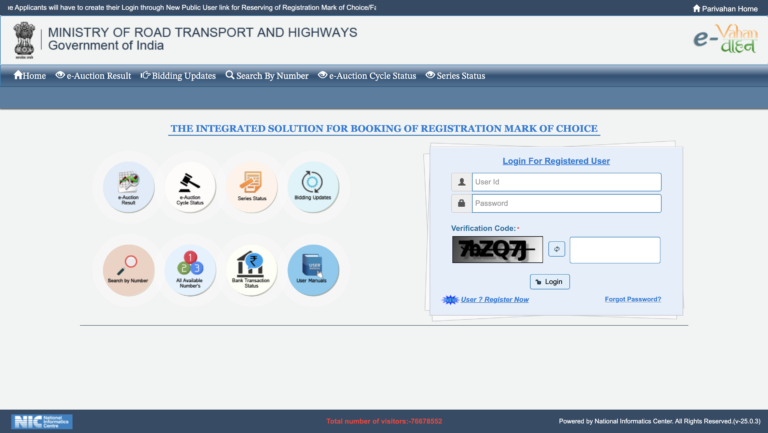Viewport: 768px width, 433px height.
Task: Click the Forgot Password link
Action: coord(632,299)
